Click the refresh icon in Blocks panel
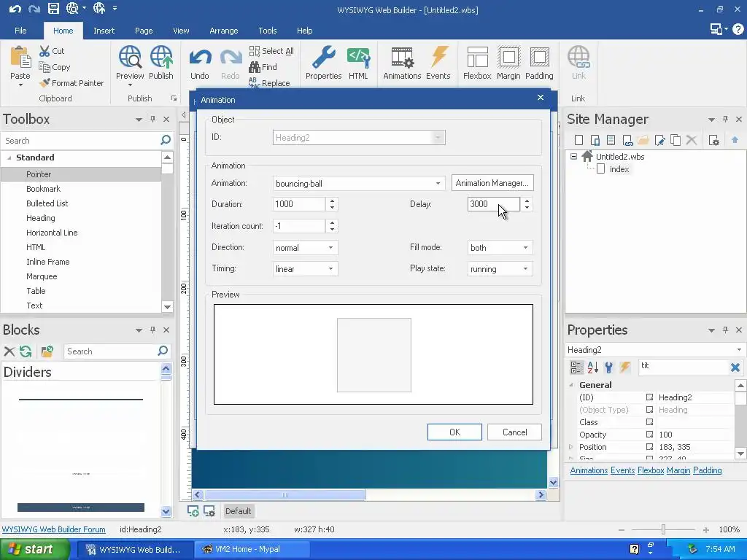Image resolution: width=747 pixels, height=560 pixels. tap(26, 351)
